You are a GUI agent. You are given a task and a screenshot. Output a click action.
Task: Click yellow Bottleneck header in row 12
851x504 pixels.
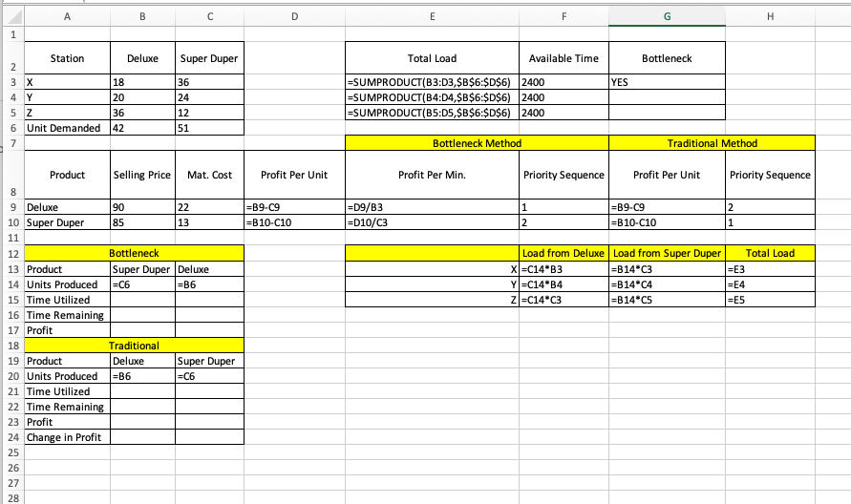click(x=134, y=253)
